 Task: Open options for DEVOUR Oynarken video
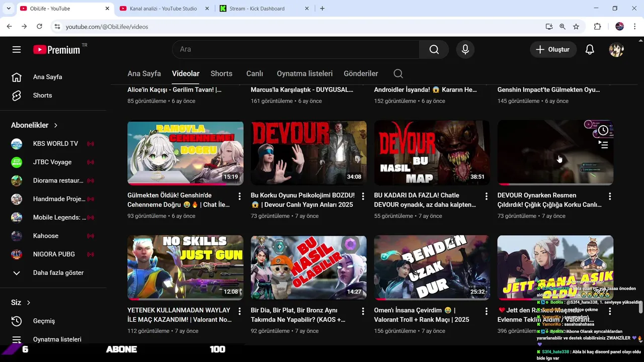tap(610, 196)
